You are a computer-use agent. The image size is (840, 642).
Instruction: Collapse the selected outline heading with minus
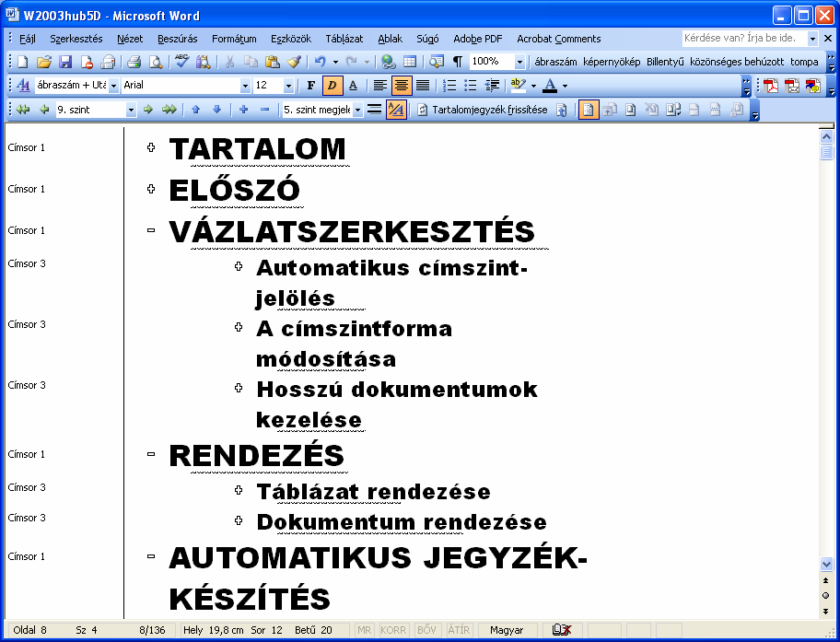click(264, 110)
